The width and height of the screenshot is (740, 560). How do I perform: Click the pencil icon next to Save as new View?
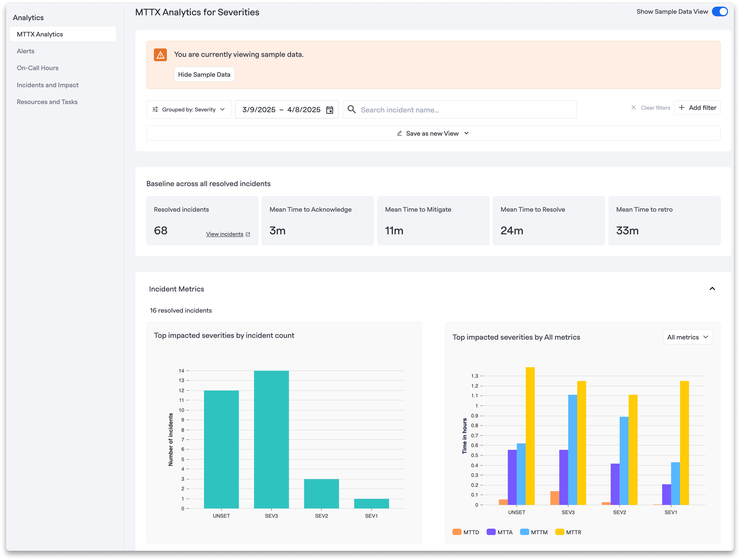point(399,133)
